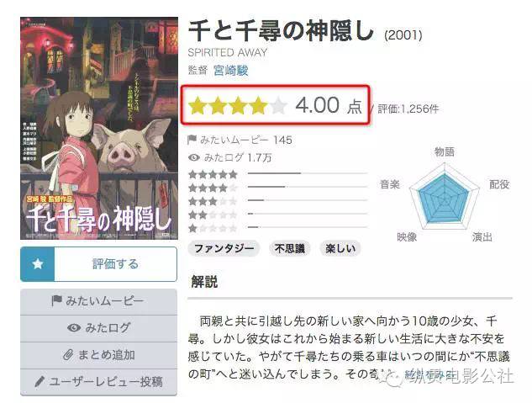532x403 pixels.
Task: Click the blue pentagon radar chart
Action: (x=444, y=198)
